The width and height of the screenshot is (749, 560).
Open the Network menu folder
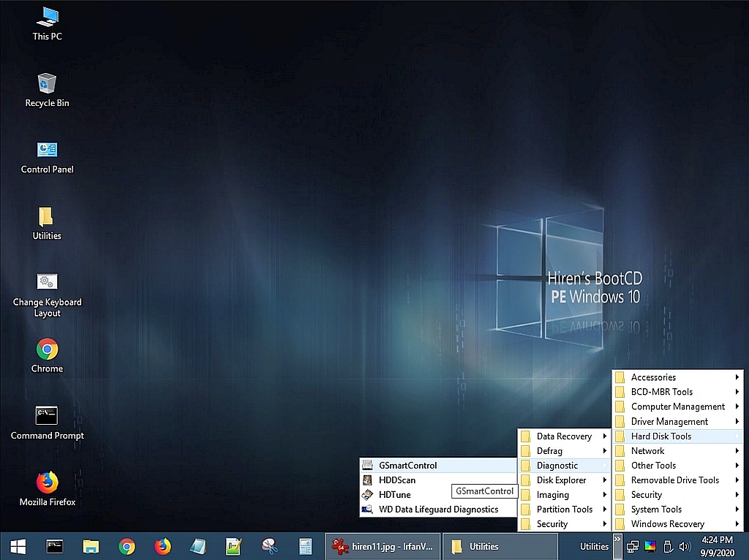pyautogui.click(x=677, y=450)
